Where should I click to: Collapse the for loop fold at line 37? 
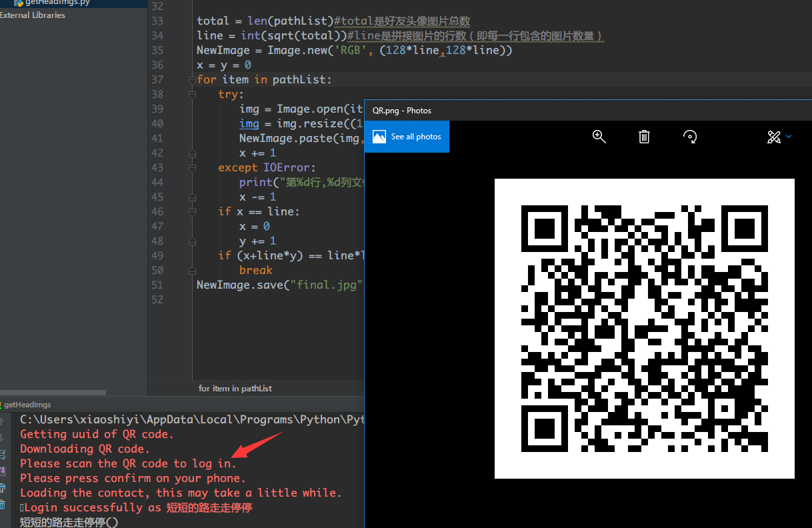(192, 79)
